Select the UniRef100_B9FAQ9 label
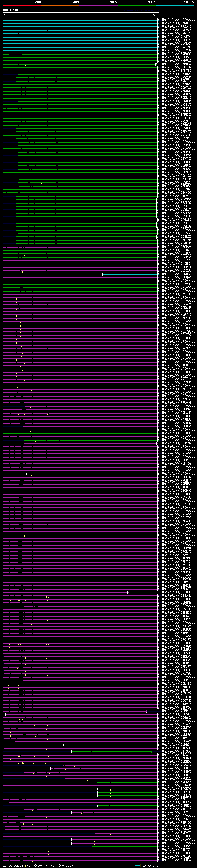This screenshot has width=197, height=868. (177, 54)
